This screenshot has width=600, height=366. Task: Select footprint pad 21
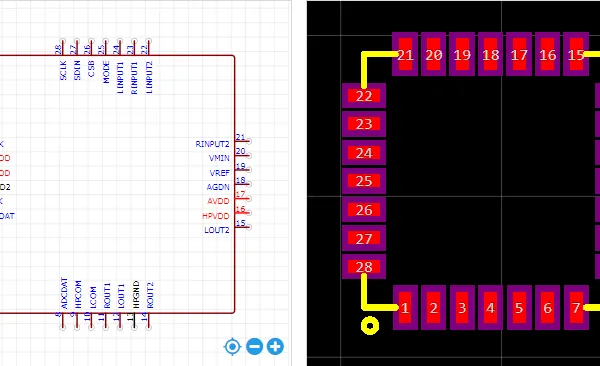(405, 54)
